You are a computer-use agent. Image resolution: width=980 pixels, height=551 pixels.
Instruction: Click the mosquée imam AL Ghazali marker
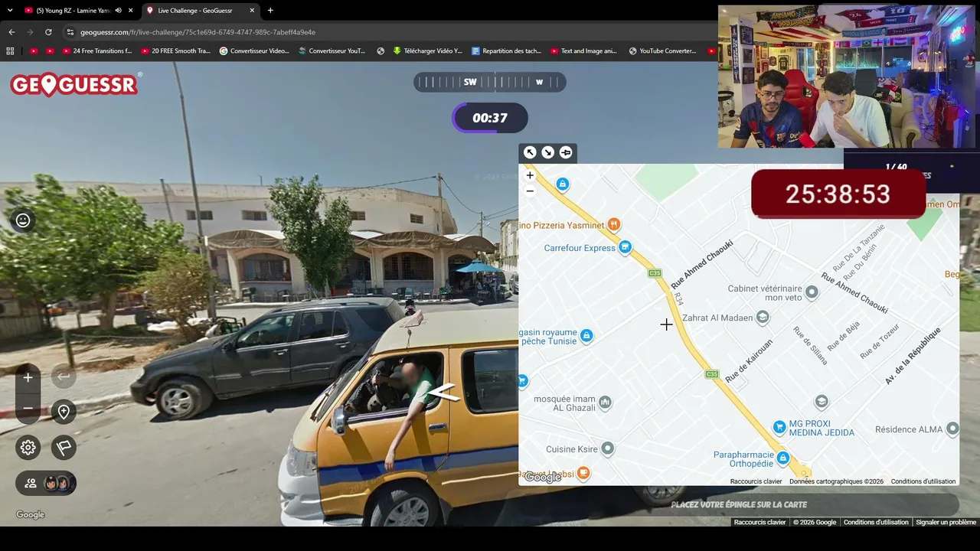[606, 402]
